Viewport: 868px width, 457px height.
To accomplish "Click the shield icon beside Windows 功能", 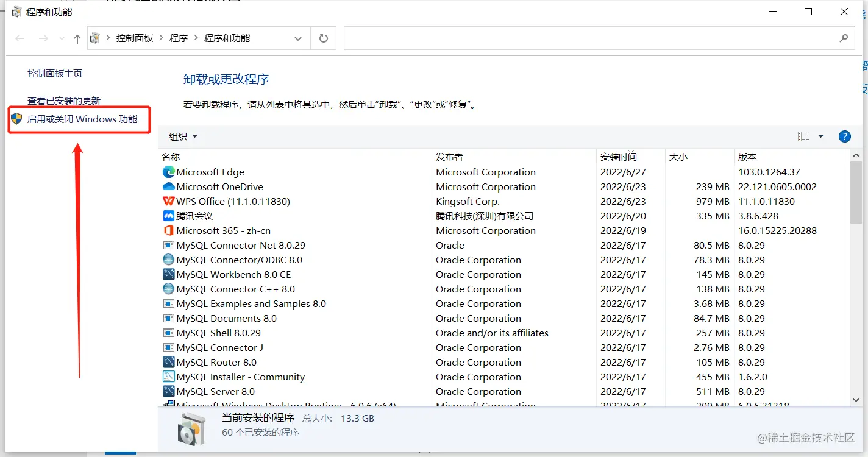I will [17, 118].
